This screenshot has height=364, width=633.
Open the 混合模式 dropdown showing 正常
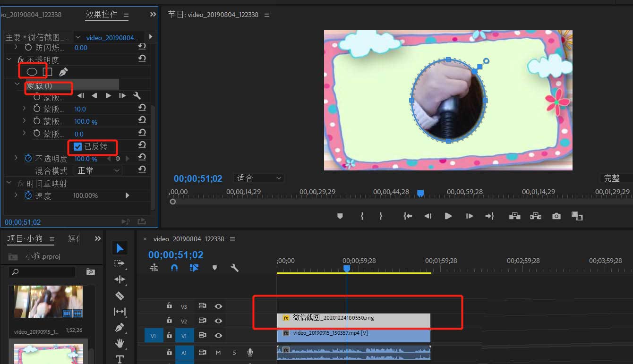(x=98, y=170)
